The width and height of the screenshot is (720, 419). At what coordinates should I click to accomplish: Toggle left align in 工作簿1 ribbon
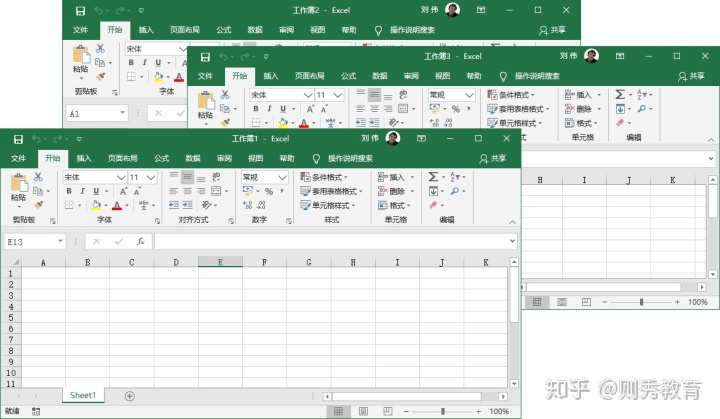pyautogui.click(x=174, y=191)
